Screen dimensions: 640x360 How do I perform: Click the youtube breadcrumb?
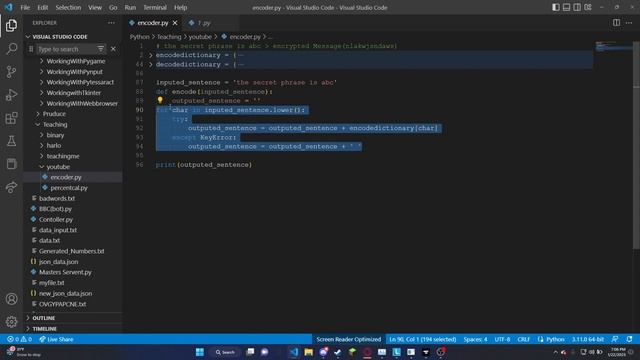200,37
